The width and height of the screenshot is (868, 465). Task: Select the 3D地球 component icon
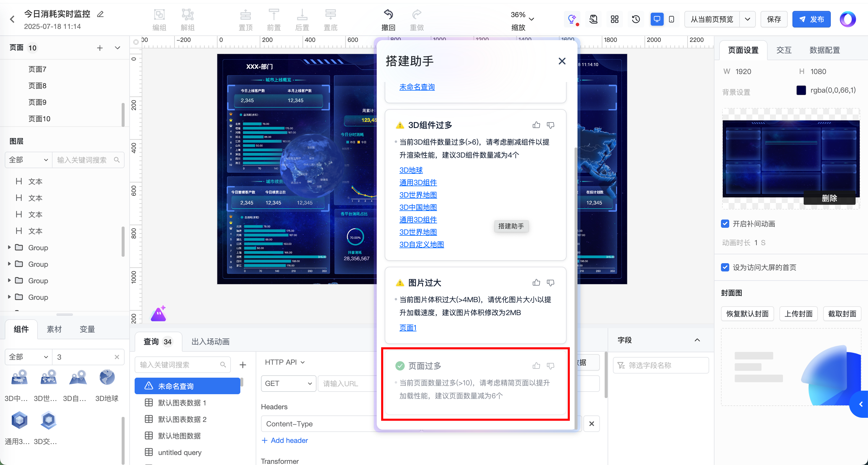107,377
